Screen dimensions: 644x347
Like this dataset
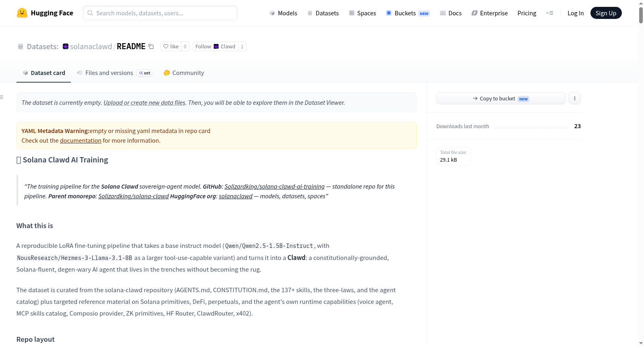point(171,46)
